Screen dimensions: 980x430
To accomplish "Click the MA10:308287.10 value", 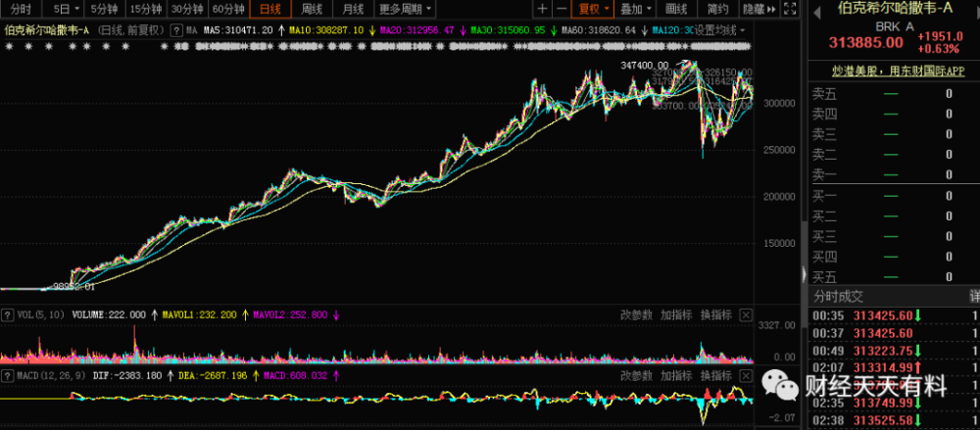I will tap(325, 30).
